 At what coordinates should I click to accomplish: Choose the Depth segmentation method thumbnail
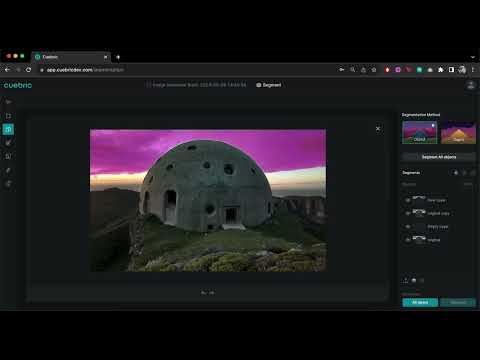pyautogui.click(x=458, y=132)
